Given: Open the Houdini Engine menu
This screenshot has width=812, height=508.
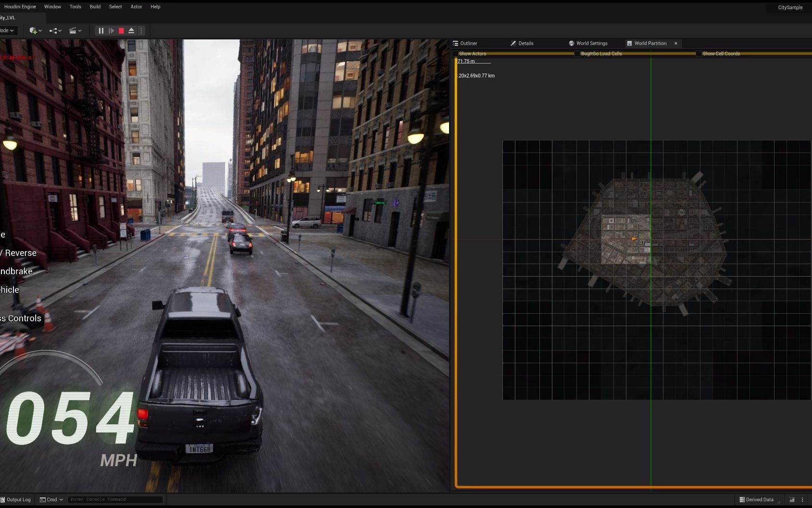Looking at the screenshot, I should click(20, 7).
